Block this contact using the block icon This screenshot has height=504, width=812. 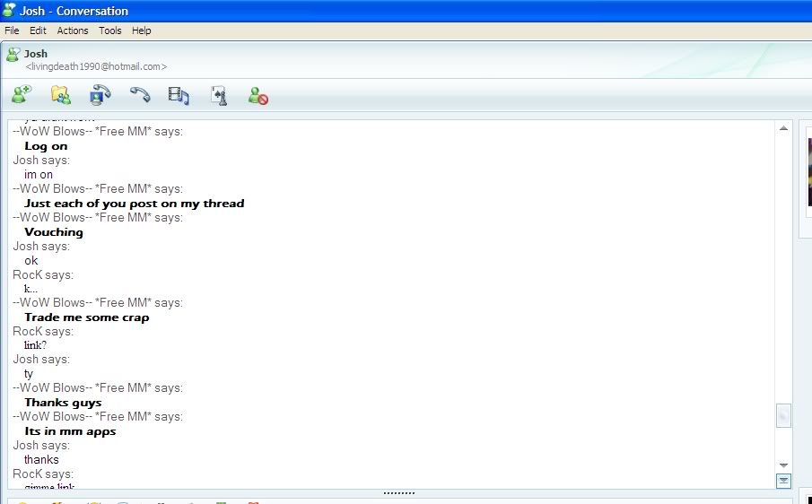point(258,96)
